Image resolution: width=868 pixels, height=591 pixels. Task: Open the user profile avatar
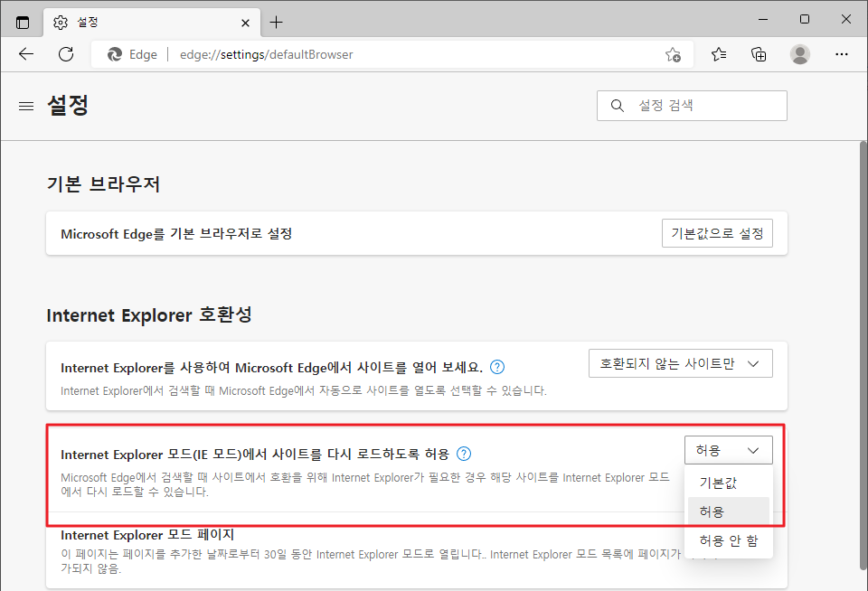point(799,54)
